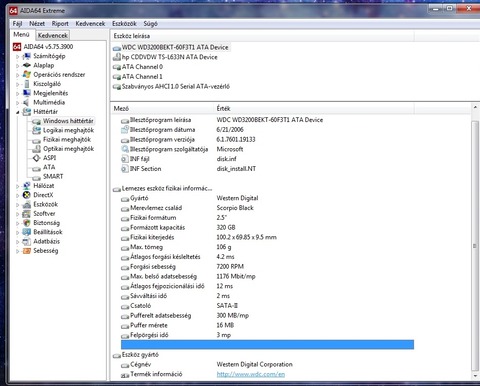Click the details pane scroll up arrow
This screenshot has width=480, height=386.
(475, 108)
